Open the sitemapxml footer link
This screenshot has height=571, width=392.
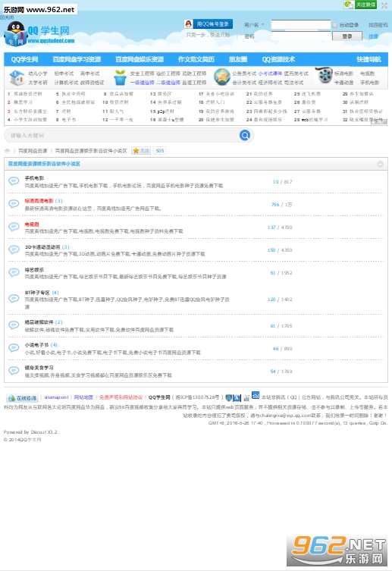coord(56,397)
